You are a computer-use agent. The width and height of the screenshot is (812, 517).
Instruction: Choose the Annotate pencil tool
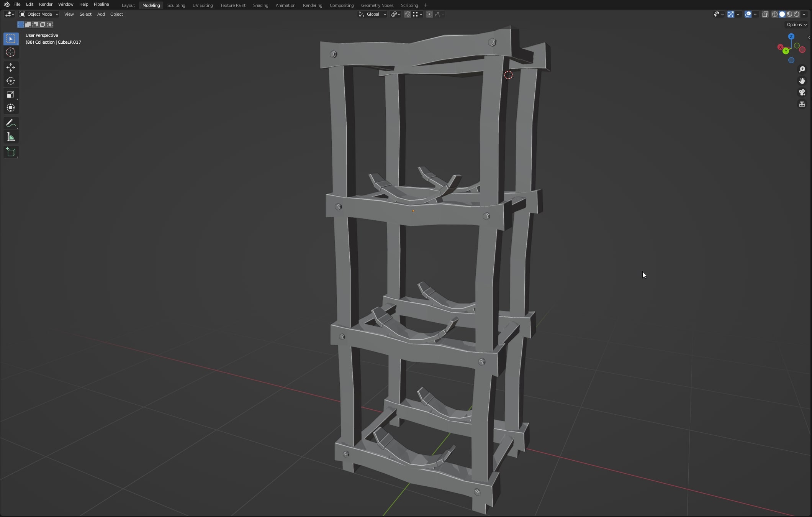coord(11,123)
